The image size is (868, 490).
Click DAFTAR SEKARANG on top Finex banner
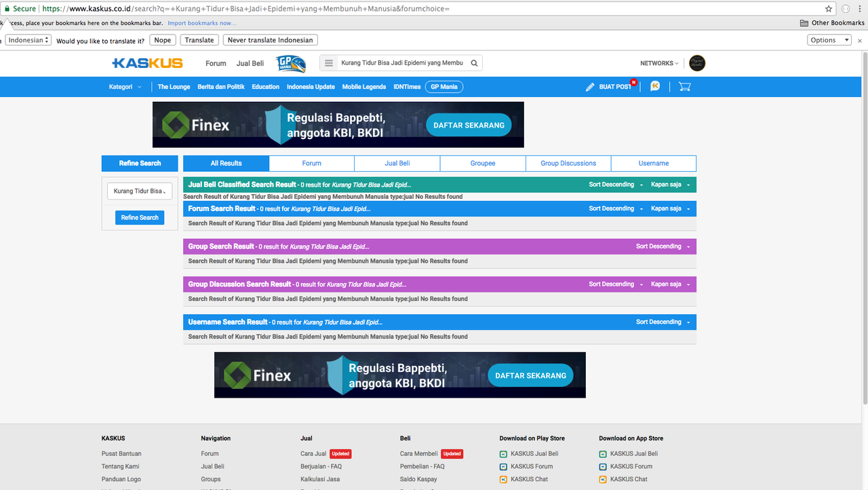coord(469,126)
